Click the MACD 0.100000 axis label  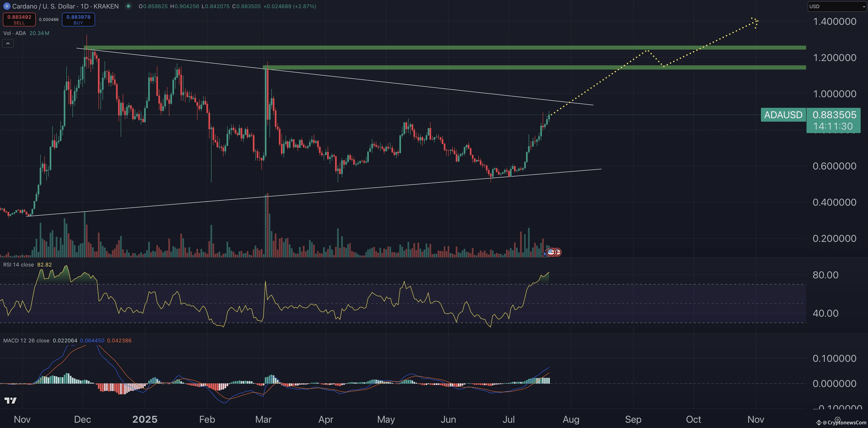coord(834,358)
